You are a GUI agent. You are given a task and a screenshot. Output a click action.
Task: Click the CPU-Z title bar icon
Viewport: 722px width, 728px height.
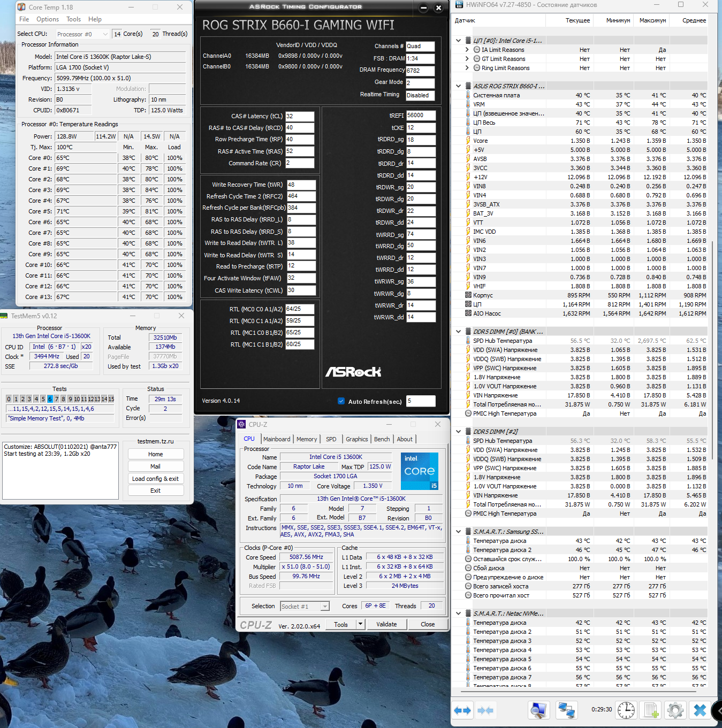coord(242,424)
